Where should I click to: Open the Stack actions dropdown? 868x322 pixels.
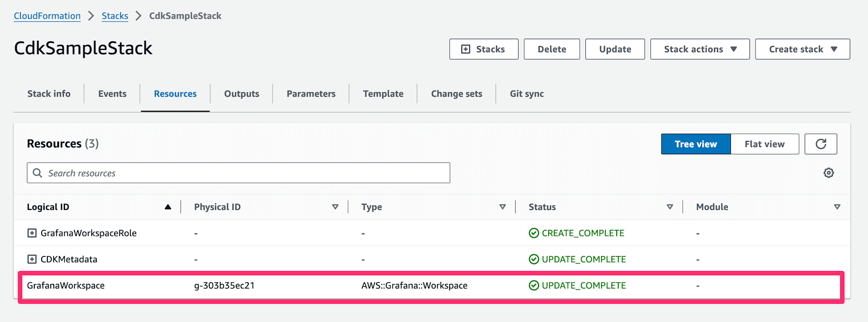[700, 49]
